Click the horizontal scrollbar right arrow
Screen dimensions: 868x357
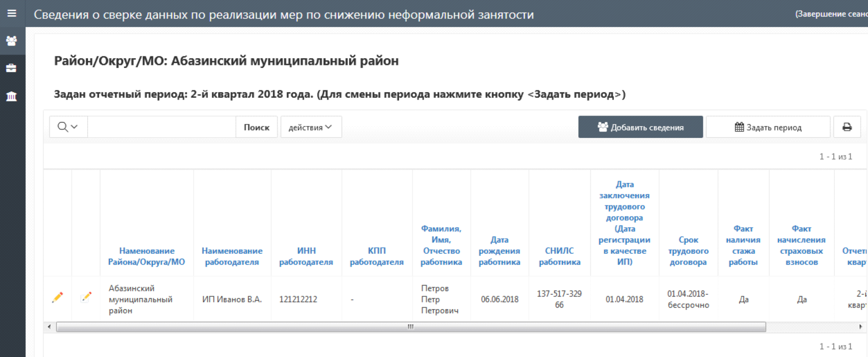861,327
